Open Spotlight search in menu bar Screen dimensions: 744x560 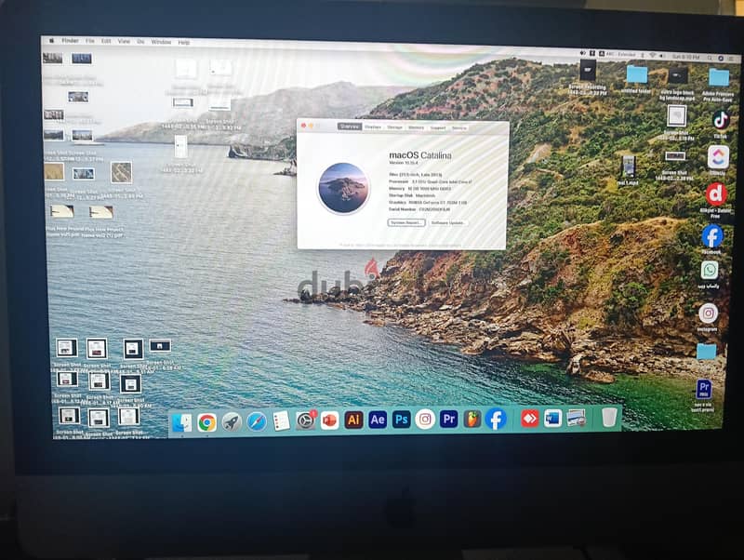pyautogui.click(x=710, y=58)
